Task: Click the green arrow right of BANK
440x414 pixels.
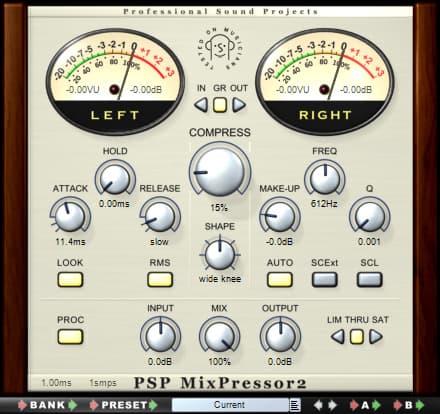Action: [x=73, y=405]
